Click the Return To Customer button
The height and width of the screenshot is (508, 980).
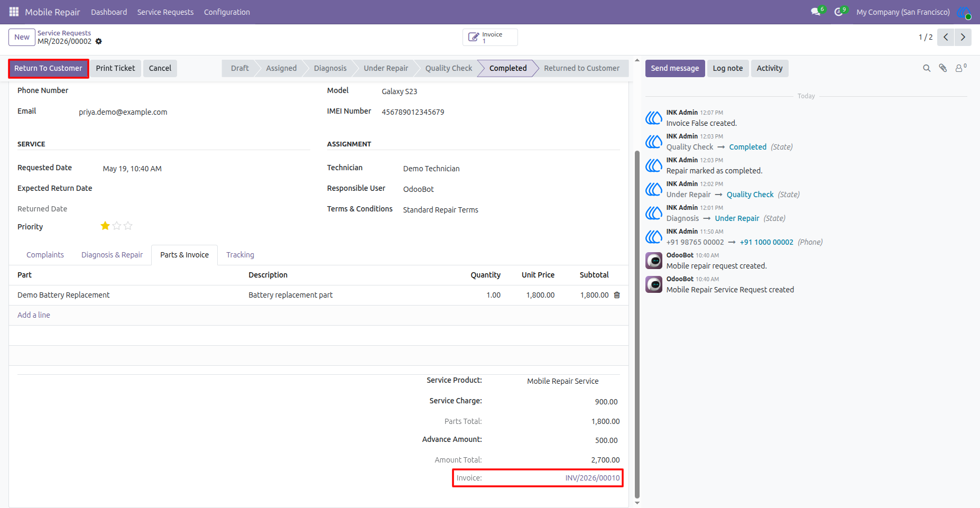48,68
